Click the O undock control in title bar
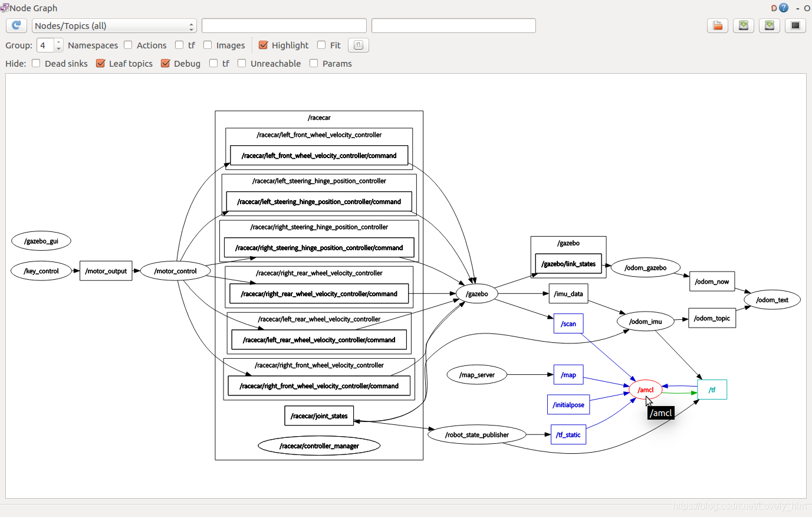The height and width of the screenshot is (517, 812). point(807,8)
